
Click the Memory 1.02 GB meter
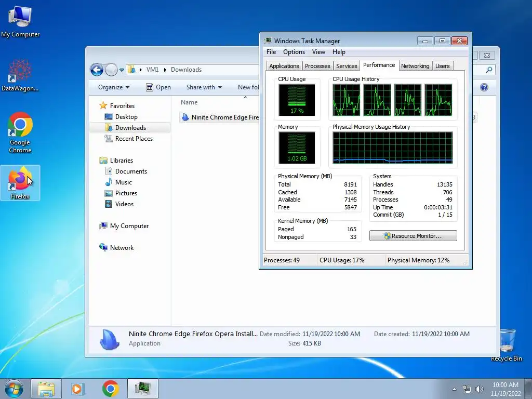tap(297, 148)
